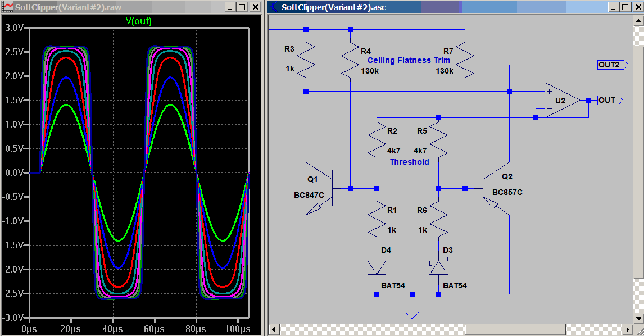The image size is (644, 336).
Task: Click the 'Threshold' comment text
Action: point(410,162)
